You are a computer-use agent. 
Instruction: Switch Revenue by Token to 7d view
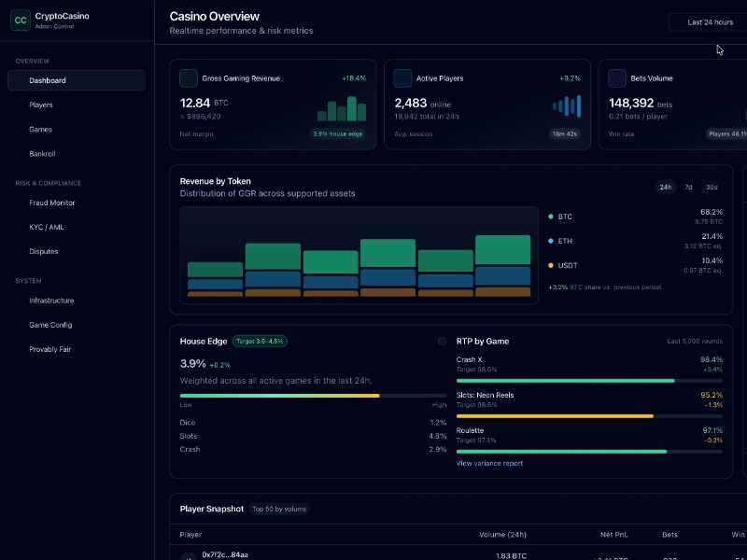pyautogui.click(x=689, y=187)
